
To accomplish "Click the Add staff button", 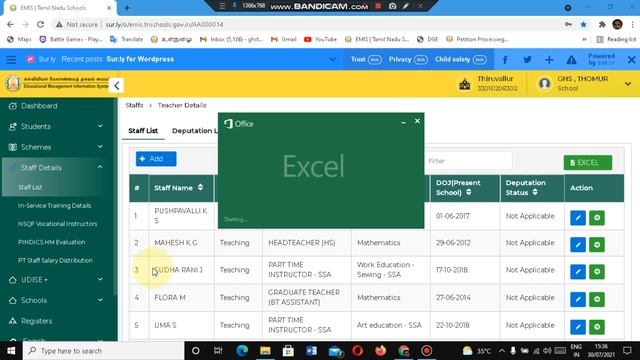I will pyautogui.click(x=156, y=159).
